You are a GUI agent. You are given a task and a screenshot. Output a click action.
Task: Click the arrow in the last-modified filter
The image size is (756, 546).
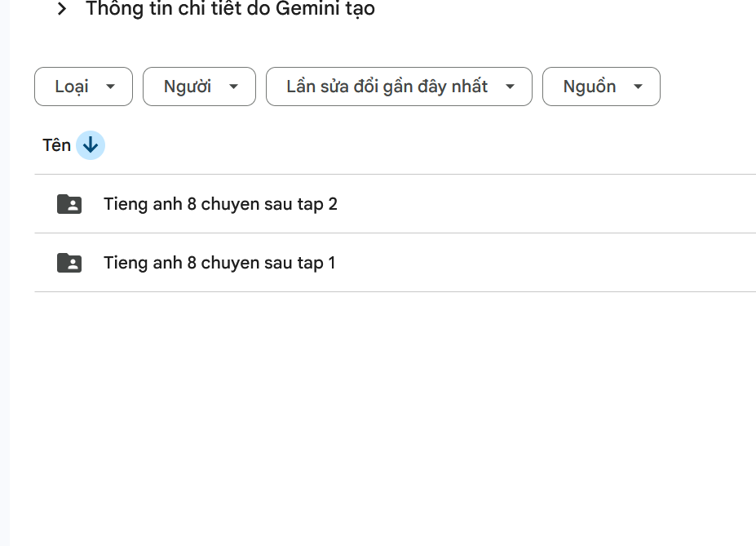click(x=511, y=87)
